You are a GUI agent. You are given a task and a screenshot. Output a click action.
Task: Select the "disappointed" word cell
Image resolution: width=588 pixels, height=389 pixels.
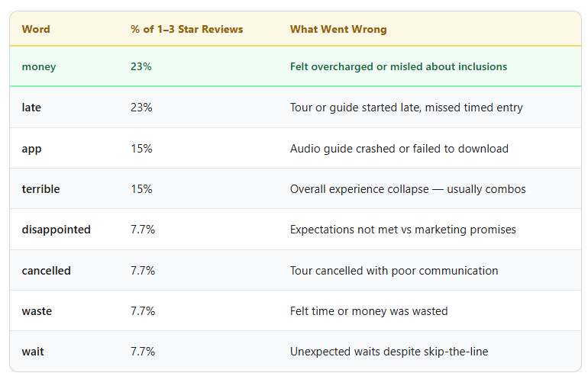56,230
